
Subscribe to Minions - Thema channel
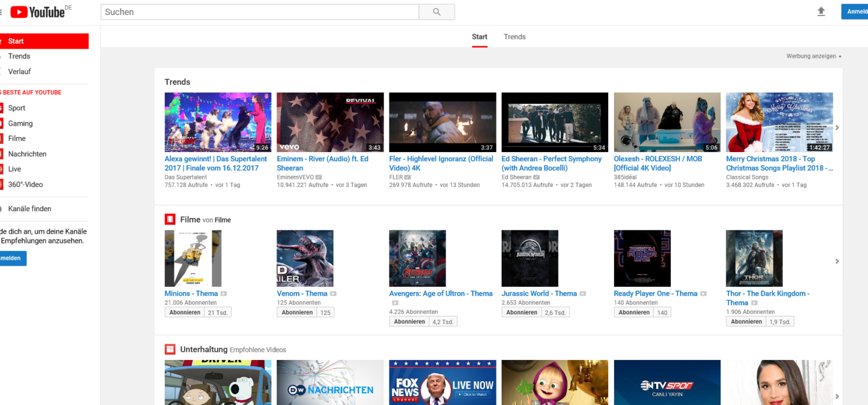[185, 312]
